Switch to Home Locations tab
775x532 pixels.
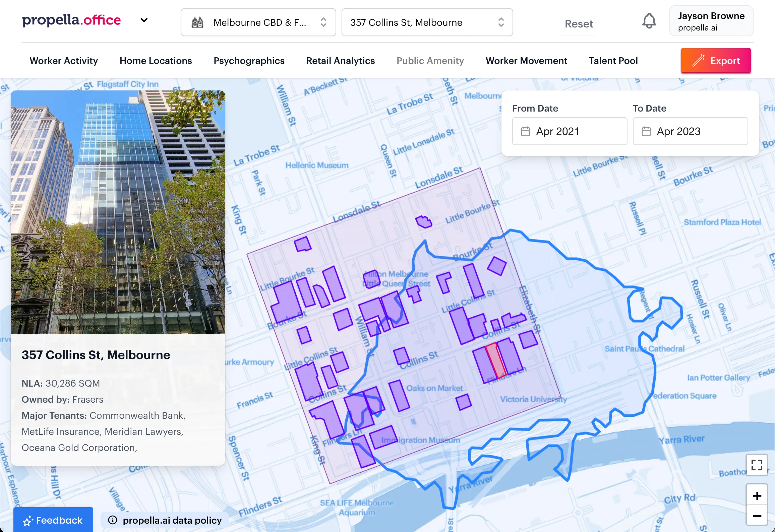[156, 61]
